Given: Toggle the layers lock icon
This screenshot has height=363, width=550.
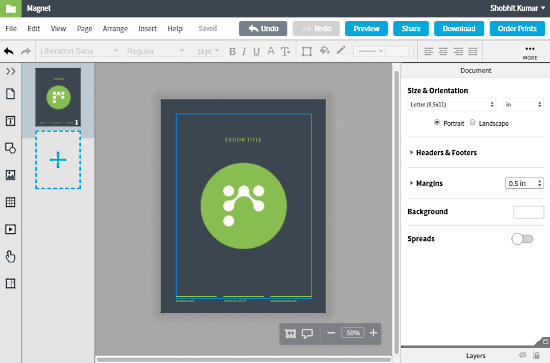Looking at the screenshot, I should (x=536, y=355).
